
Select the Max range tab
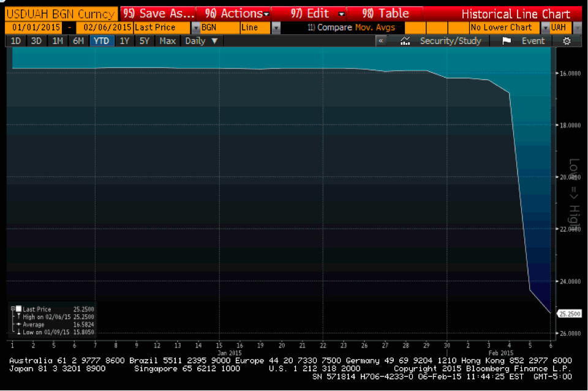click(168, 41)
